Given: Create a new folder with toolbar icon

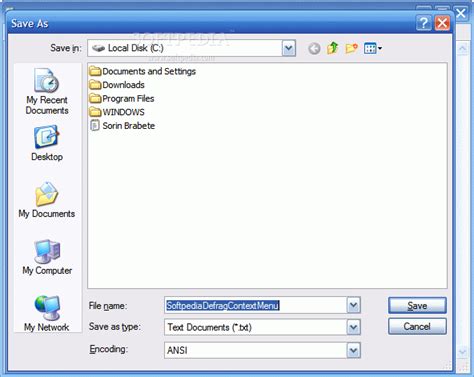Looking at the screenshot, I should (351, 48).
